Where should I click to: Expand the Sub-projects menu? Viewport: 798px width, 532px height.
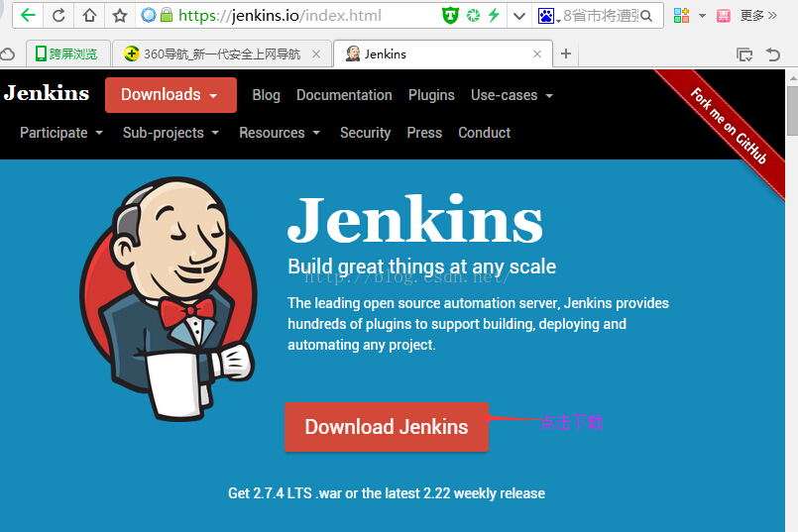pyautogui.click(x=171, y=133)
